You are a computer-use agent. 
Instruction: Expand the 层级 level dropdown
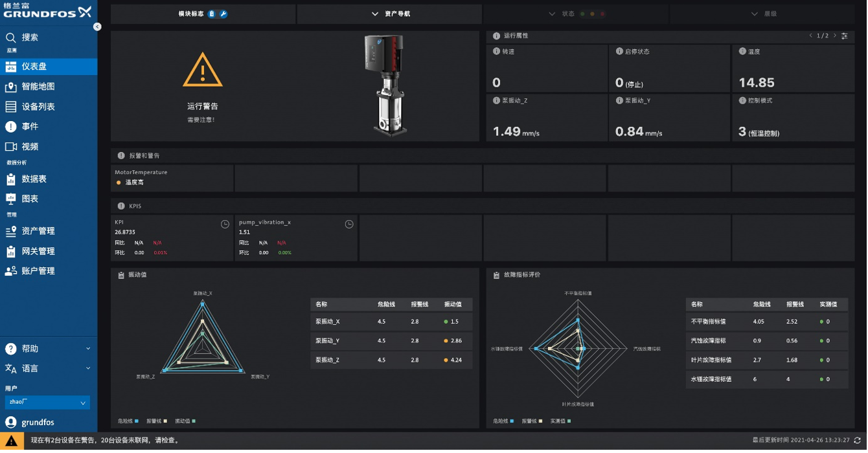(x=762, y=14)
